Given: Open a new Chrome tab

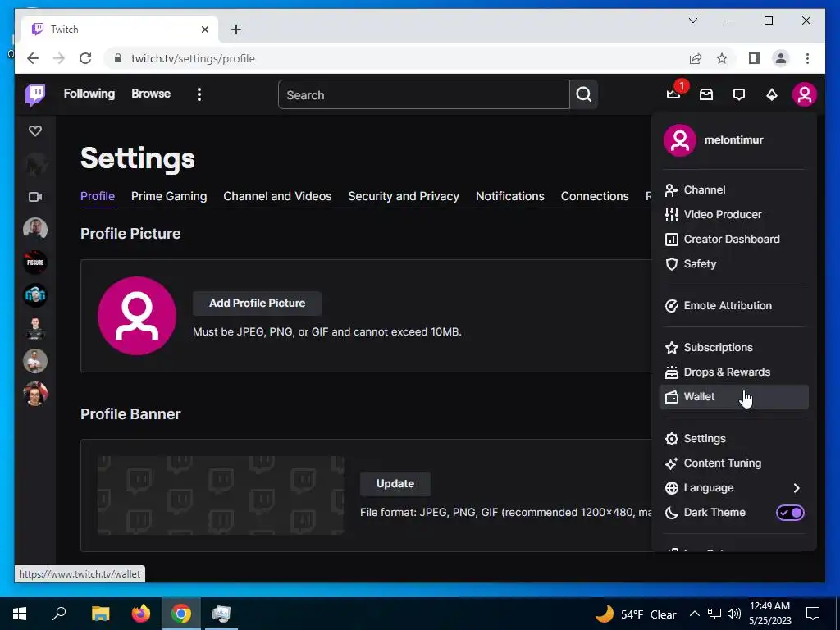Looking at the screenshot, I should pos(236,30).
